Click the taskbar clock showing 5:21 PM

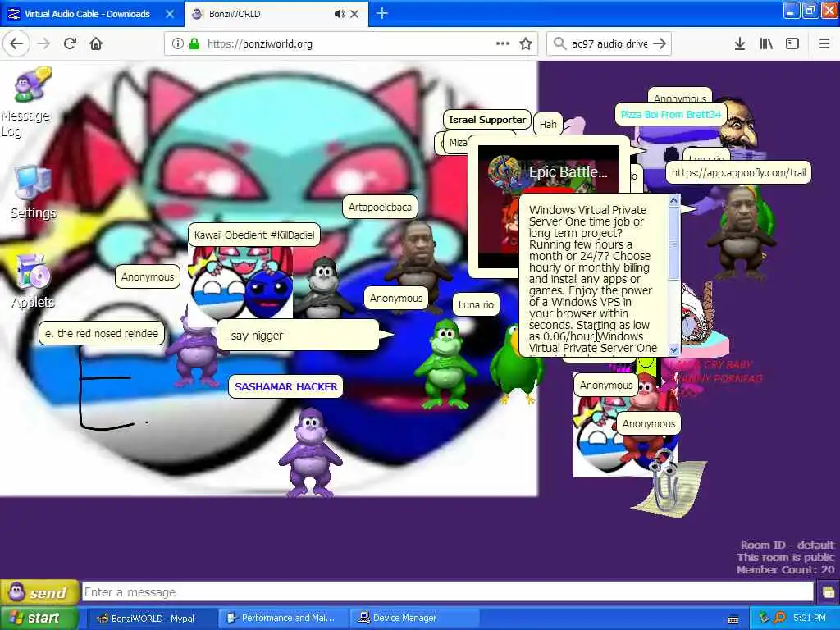click(x=810, y=619)
